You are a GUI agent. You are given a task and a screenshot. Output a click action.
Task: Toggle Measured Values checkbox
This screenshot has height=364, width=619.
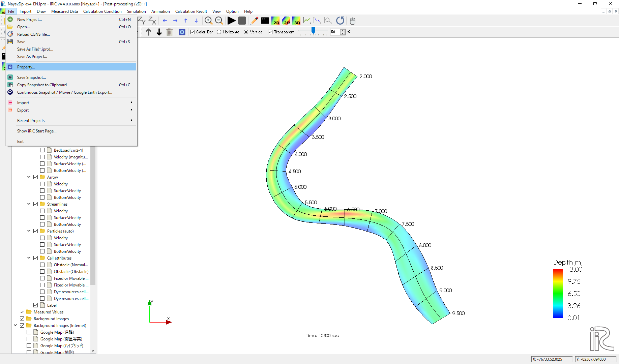pos(22,312)
